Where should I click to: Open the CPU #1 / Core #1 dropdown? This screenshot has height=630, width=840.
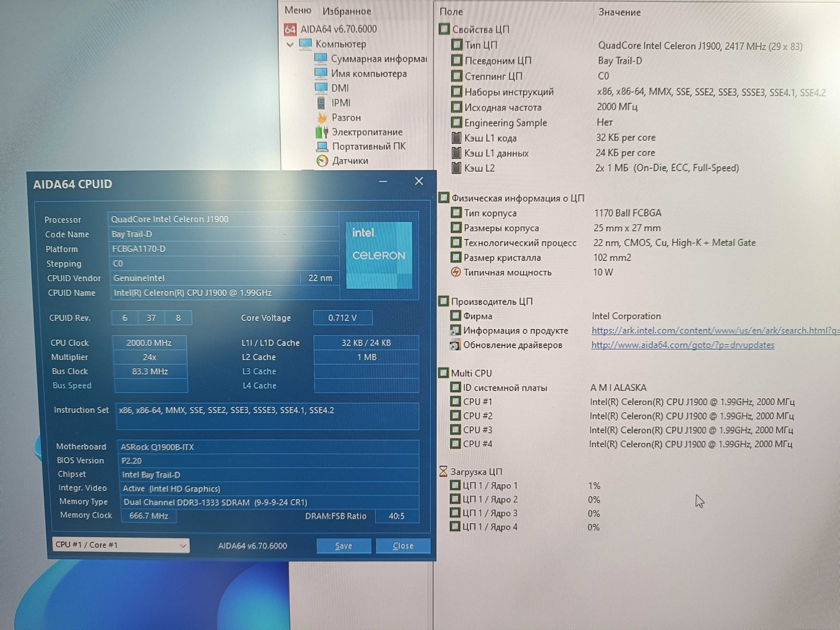[121, 545]
